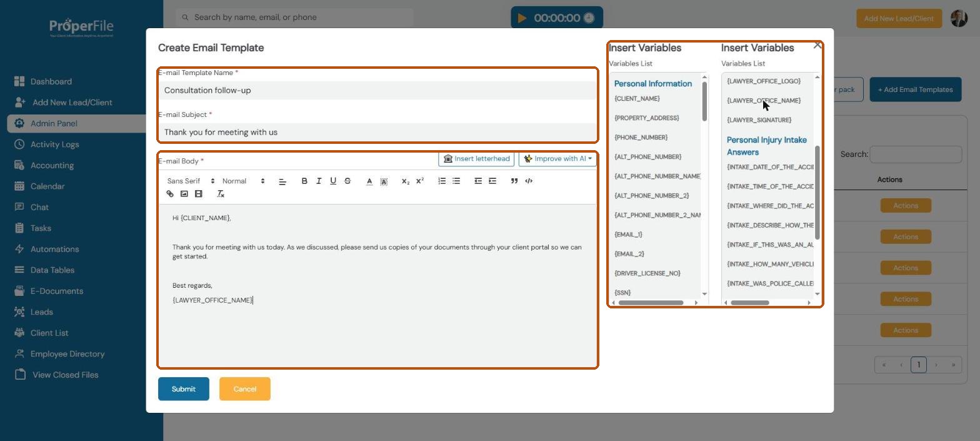
Task: Insert the {ALT_PHONE_NUMBER_2} variable
Action: coord(651,196)
